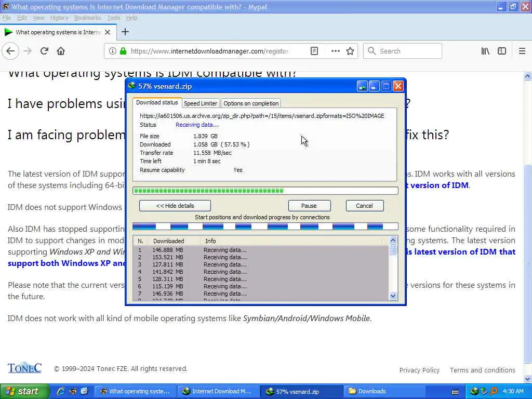Open the browser home page icon
The height and width of the screenshot is (399, 532).
(61, 51)
